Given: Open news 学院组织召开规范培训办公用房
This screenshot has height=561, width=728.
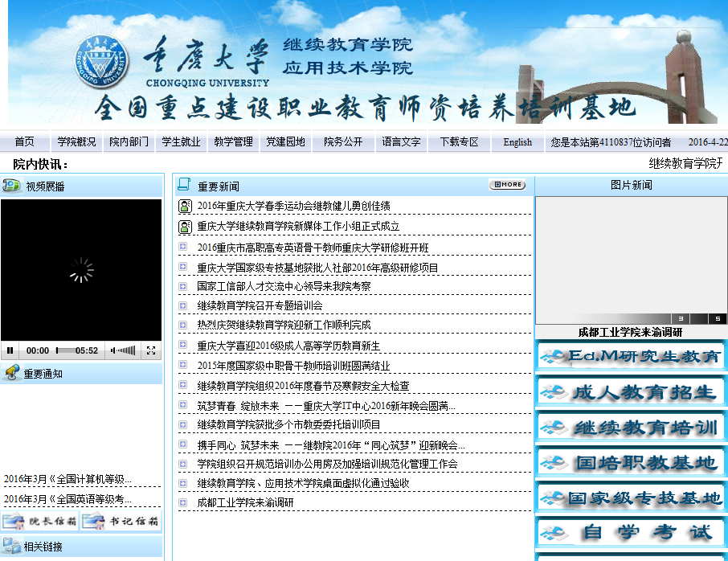Looking at the screenshot, I should [x=327, y=464].
